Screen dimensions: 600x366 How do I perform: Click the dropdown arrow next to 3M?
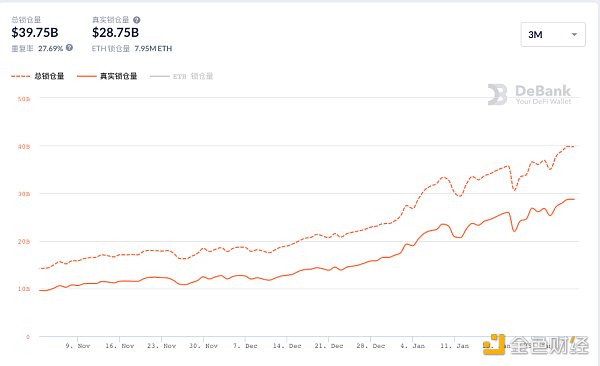pyautogui.click(x=574, y=34)
